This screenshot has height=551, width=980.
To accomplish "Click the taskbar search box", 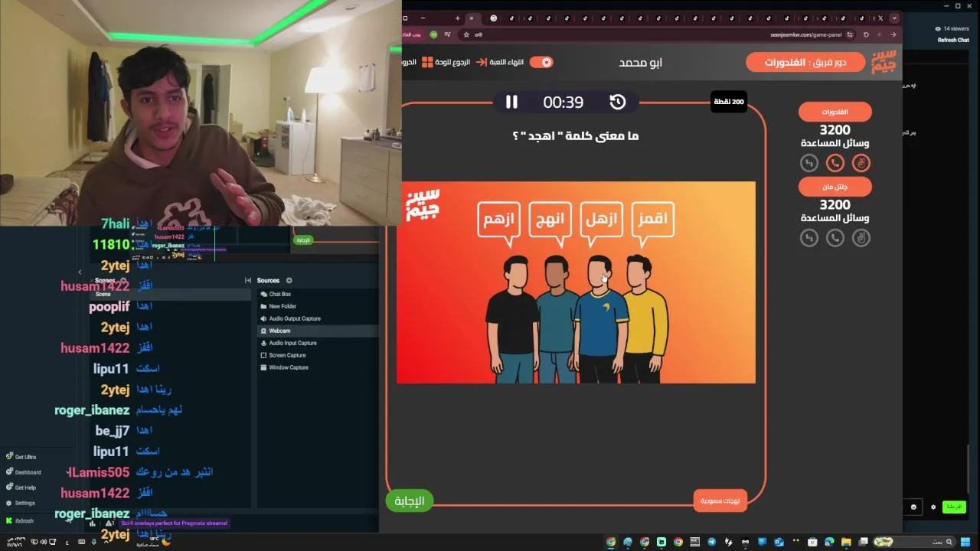I will pos(914,542).
